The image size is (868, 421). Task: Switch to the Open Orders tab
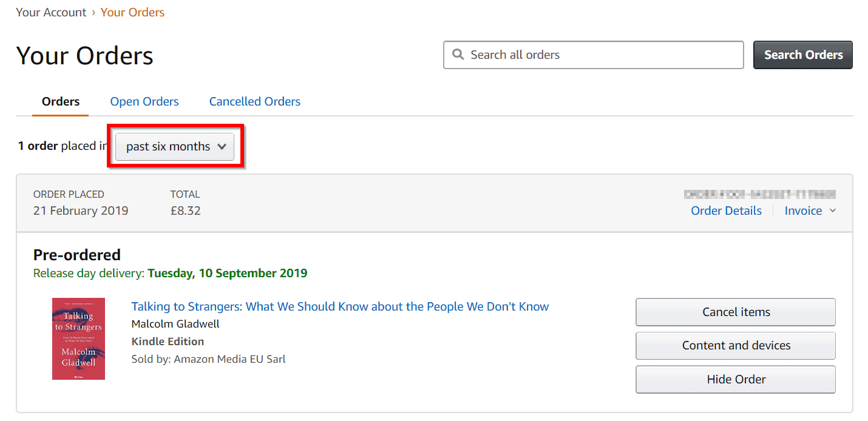144,101
